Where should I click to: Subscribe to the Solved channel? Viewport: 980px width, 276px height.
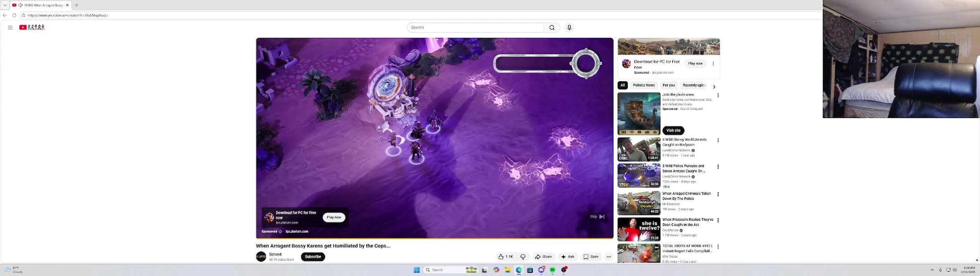[x=313, y=257]
